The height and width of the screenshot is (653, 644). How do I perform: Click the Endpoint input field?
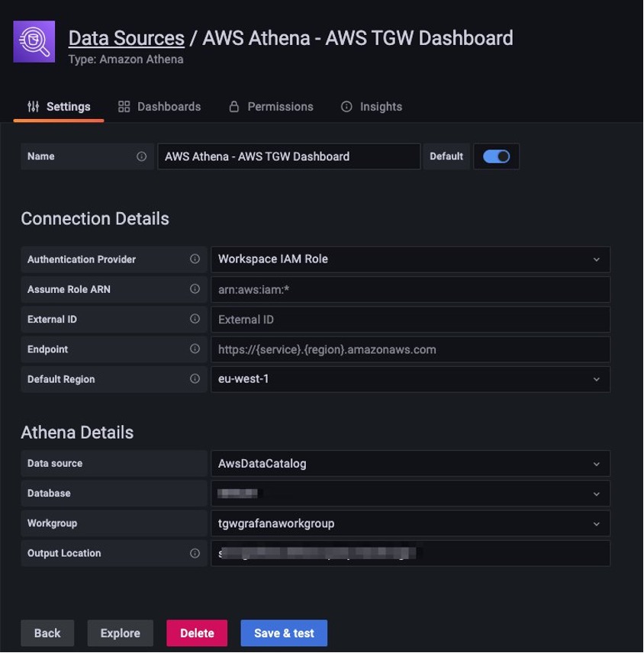411,349
